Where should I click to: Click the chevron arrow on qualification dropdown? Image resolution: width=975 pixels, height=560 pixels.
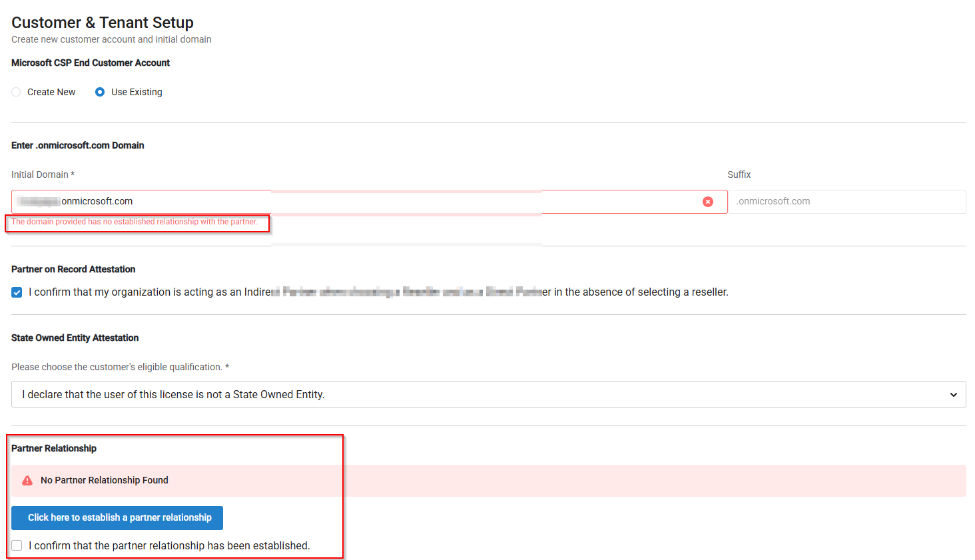tap(953, 395)
